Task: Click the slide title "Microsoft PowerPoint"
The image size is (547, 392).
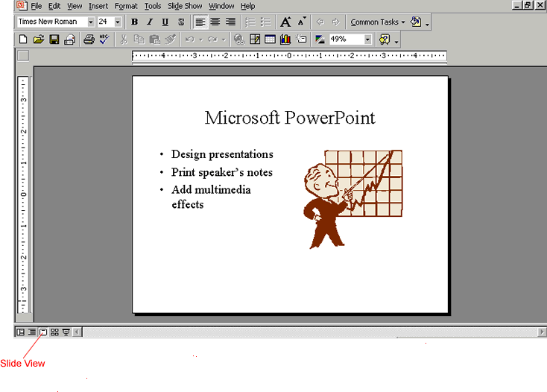Action: 290,118
